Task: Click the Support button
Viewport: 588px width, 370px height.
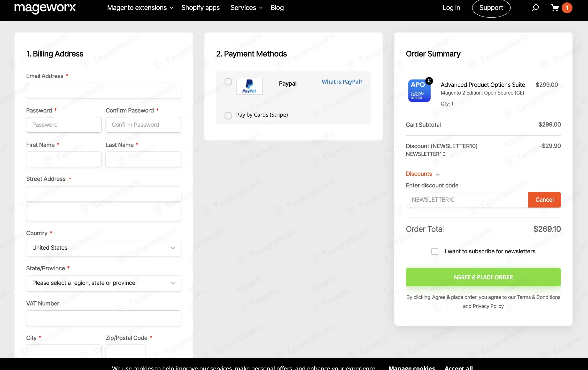Action: pos(491,8)
